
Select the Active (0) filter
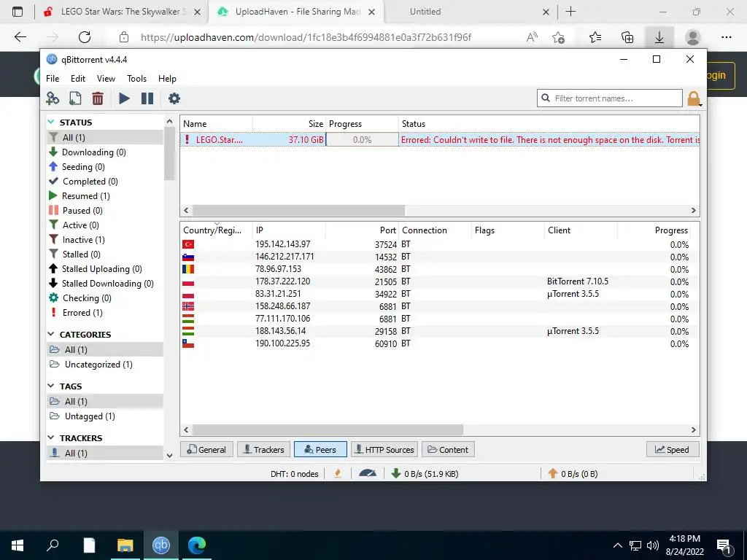pos(105,225)
